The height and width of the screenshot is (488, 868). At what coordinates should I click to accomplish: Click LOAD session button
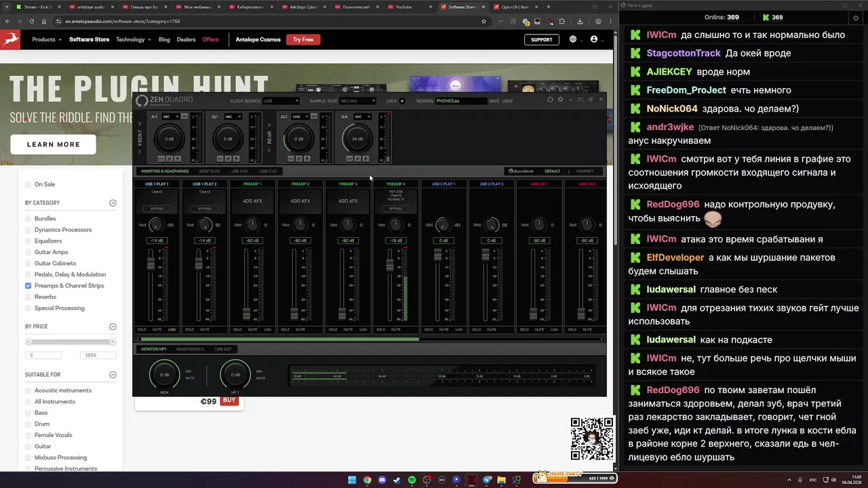click(x=507, y=101)
